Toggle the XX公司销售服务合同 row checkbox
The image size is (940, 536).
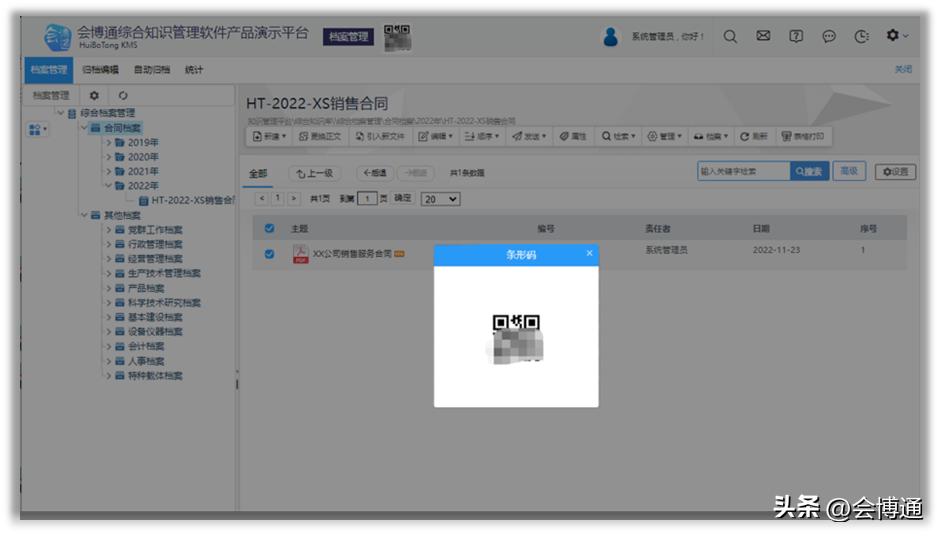pos(269,254)
